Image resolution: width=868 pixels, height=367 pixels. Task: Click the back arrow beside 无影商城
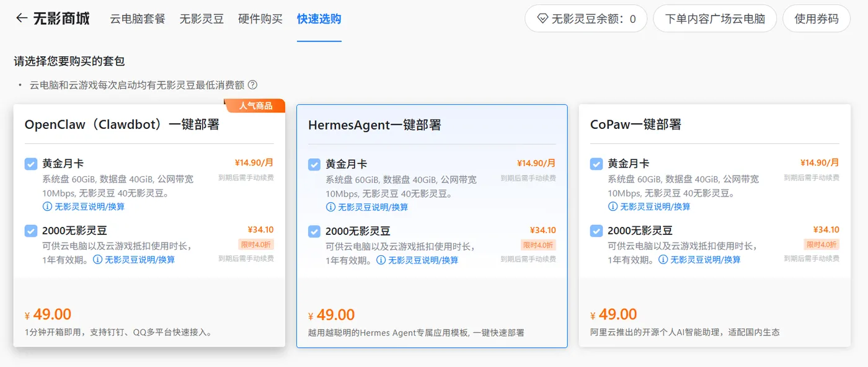[22, 18]
